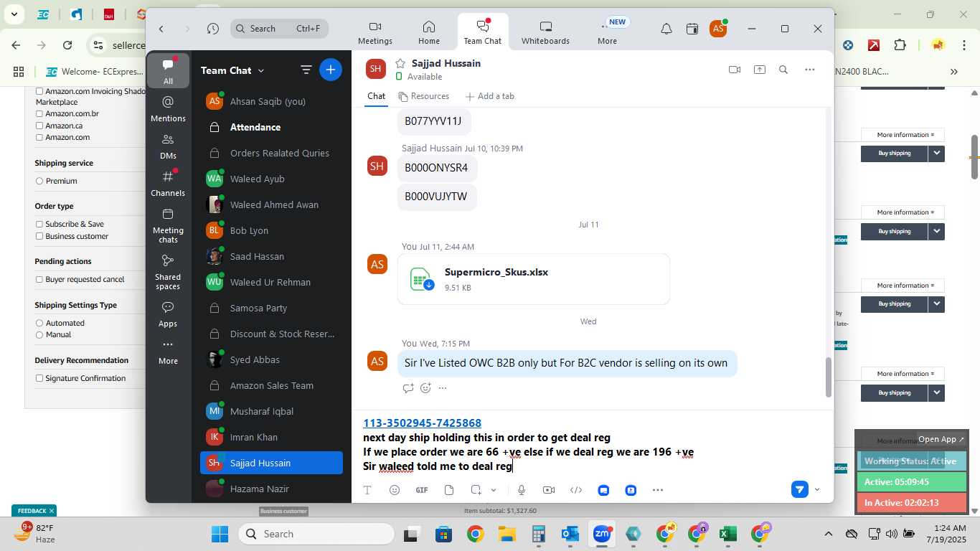
Task: Open Outlook from the taskbar
Action: click(x=570, y=534)
